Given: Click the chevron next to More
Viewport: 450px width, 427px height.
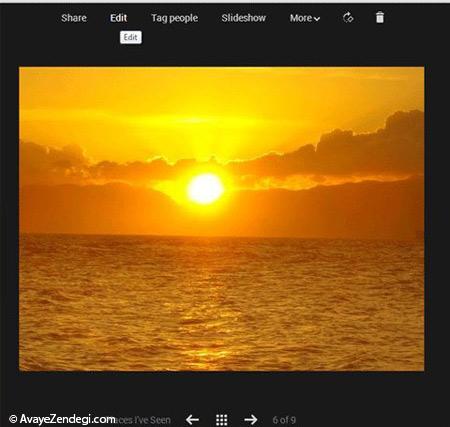Looking at the screenshot, I should 317,19.
